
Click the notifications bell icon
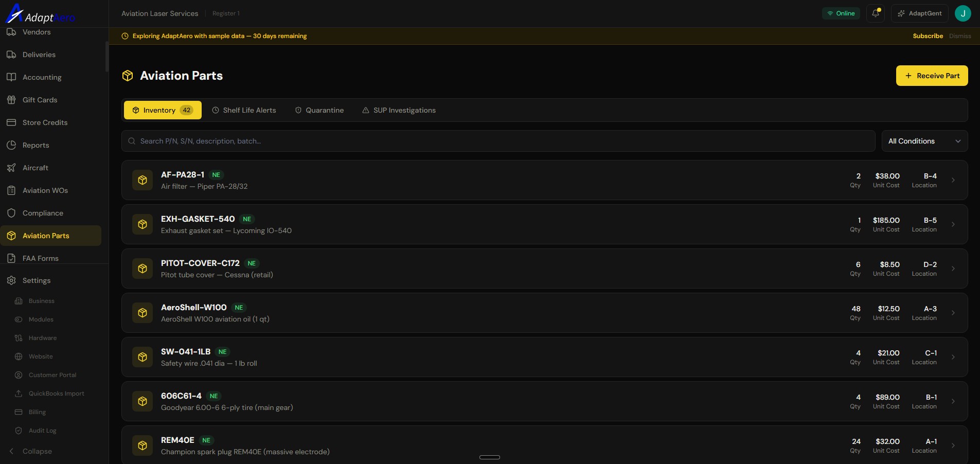pyautogui.click(x=875, y=13)
